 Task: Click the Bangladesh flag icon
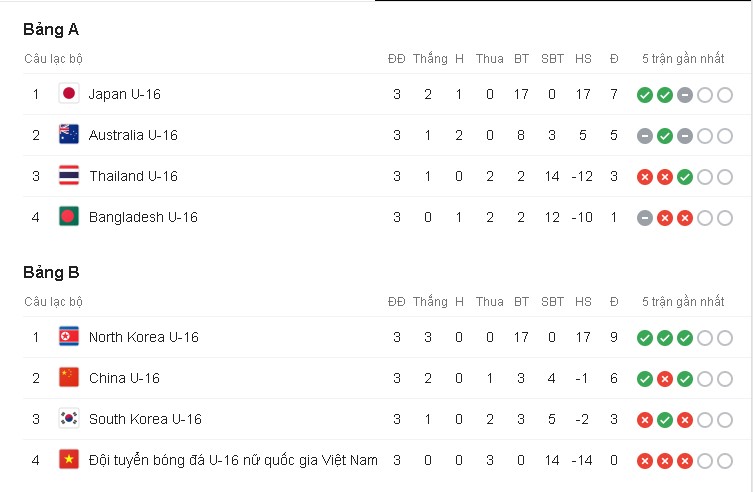pyautogui.click(x=69, y=216)
